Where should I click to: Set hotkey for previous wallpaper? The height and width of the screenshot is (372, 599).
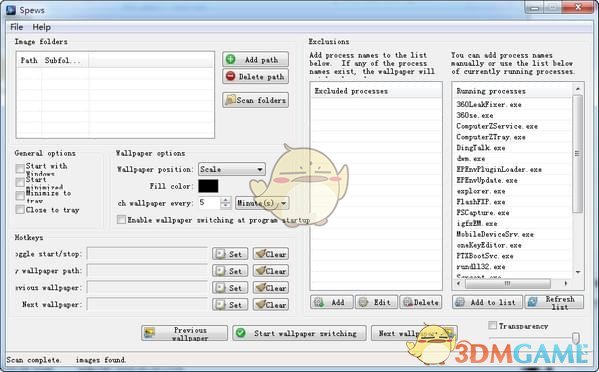[230, 288]
